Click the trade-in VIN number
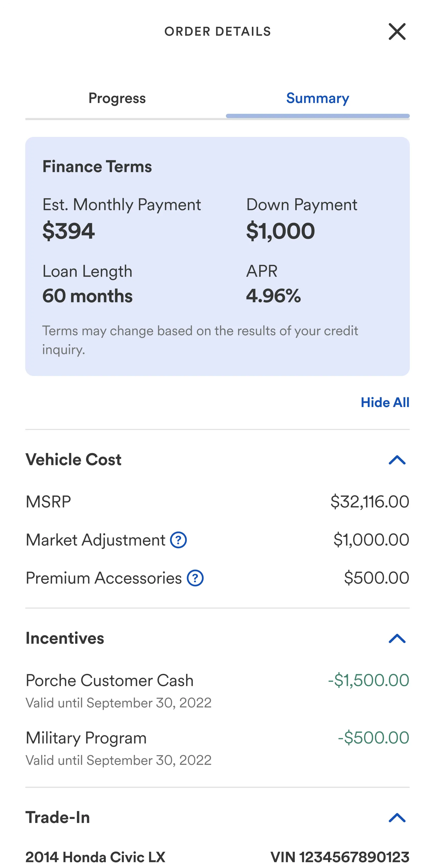The image size is (435, 868). click(x=340, y=857)
